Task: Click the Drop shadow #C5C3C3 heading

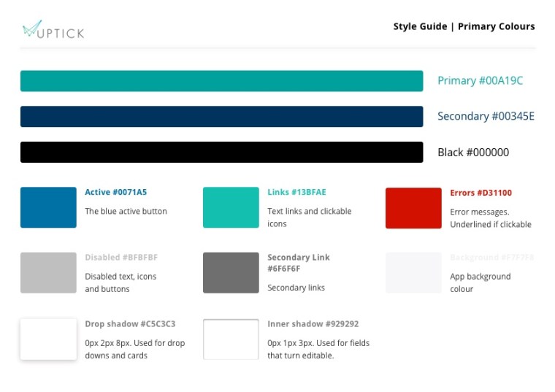Action: tap(130, 324)
